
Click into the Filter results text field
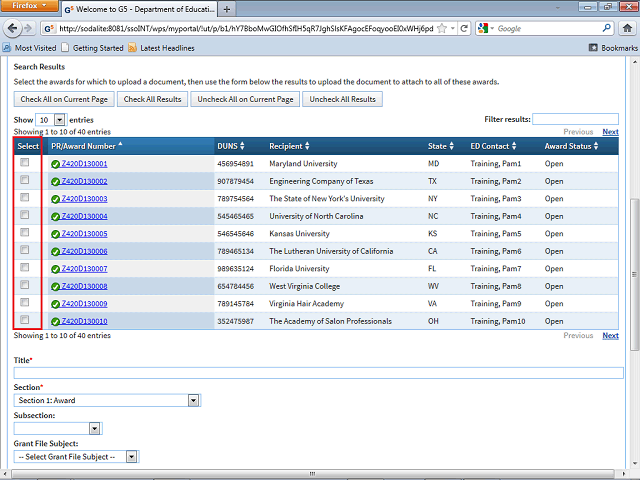pyautogui.click(x=575, y=119)
